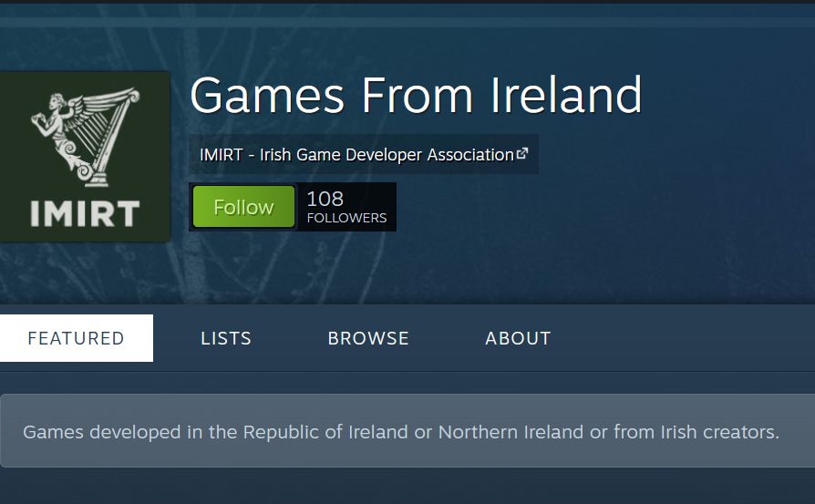Click the Games From Ireland title
The image size is (815, 504).
point(416,95)
